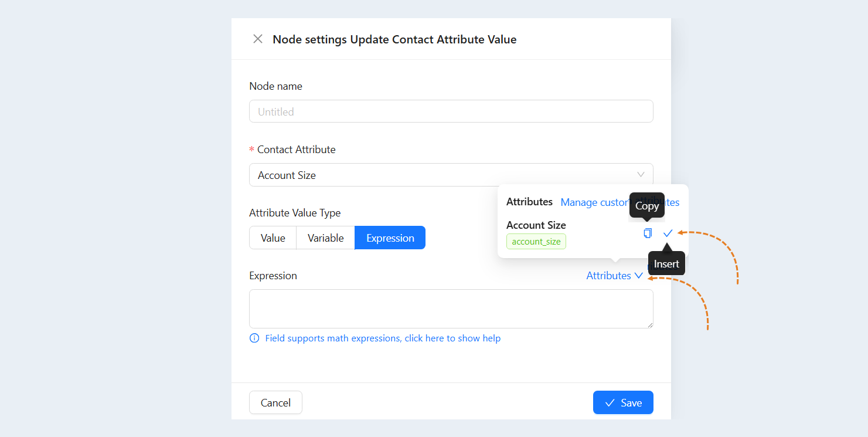Click inside the Expression text area
This screenshot has width=868, height=437.
pos(451,309)
